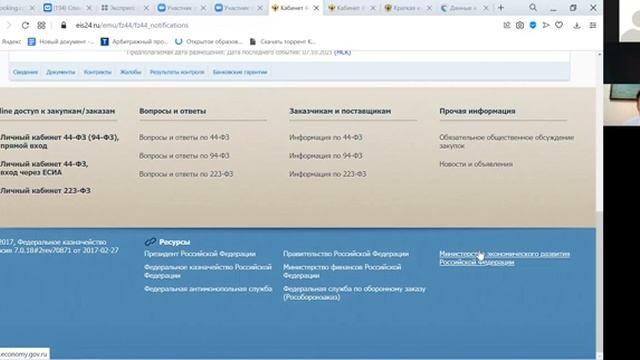Select the Результаты контроля tab
Screen dimensions: 640x360
click(177, 72)
